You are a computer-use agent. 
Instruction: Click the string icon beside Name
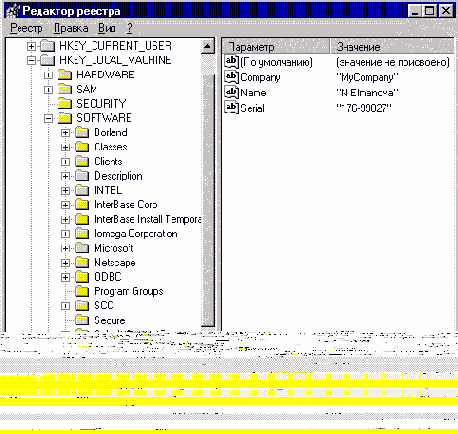pos(232,92)
